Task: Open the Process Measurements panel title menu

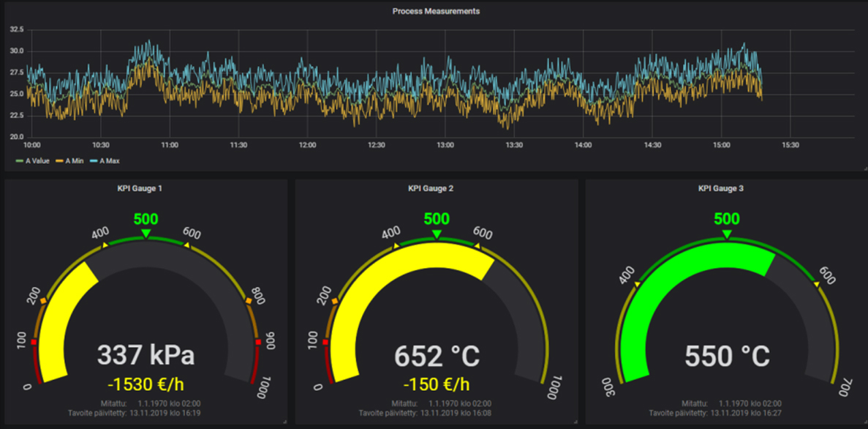Action: (436, 11)
